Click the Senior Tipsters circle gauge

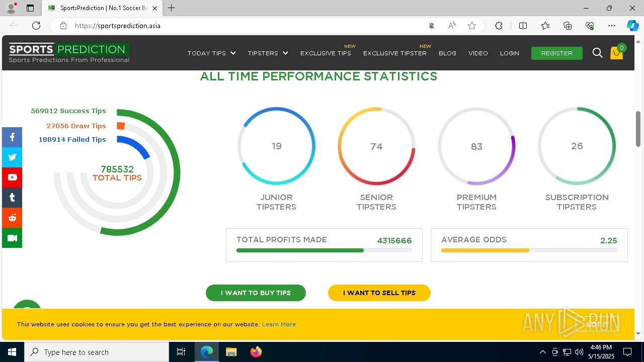click(x=376, y=146)
